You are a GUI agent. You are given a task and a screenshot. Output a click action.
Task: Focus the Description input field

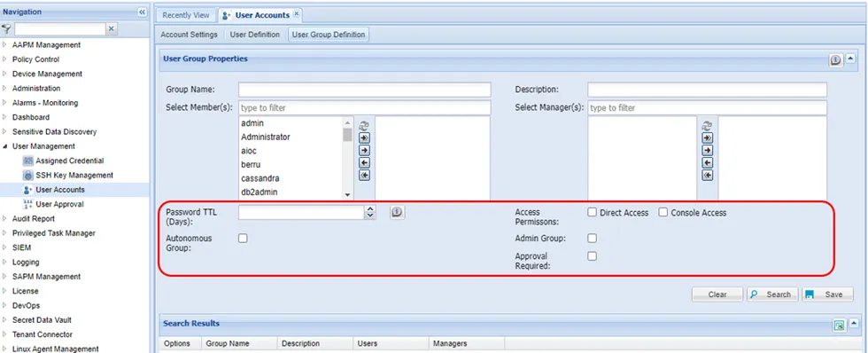click(x=708, y=90)
